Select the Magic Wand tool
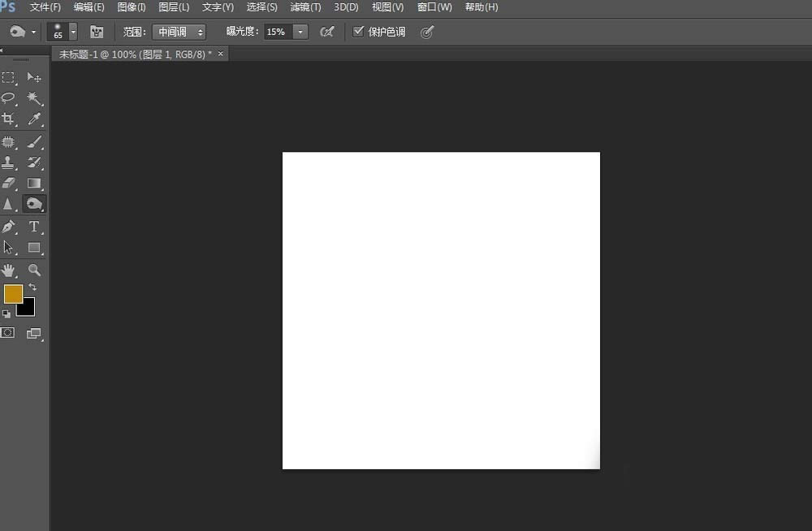Screen dimensions: 812x531 click(x=34, y=98)
